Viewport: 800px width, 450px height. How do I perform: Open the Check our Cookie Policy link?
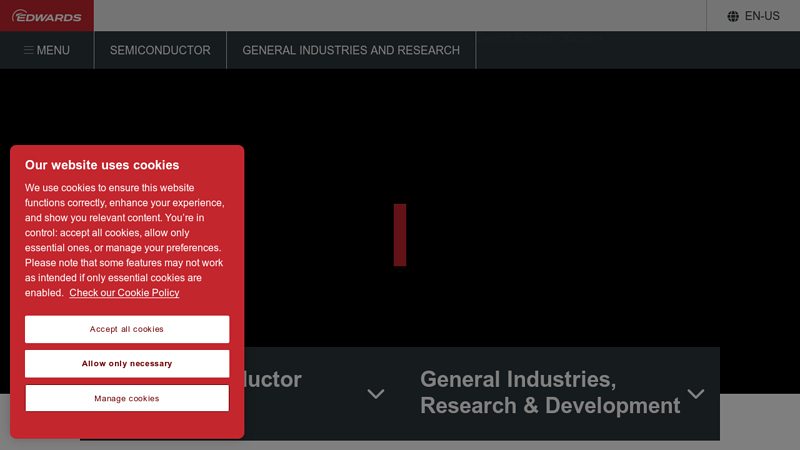tap(124, 293)
